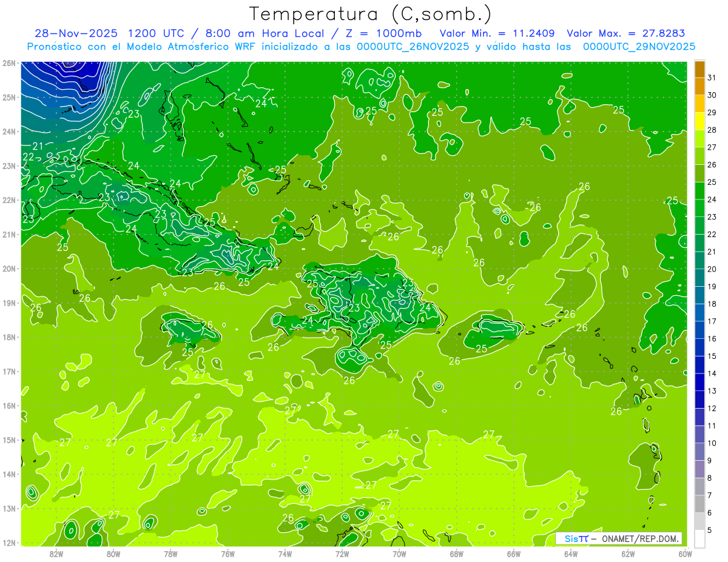728x562 pixels.
Task: Click contour label '22' on the map
Action: pyautogui.click(x=29, y=157)
